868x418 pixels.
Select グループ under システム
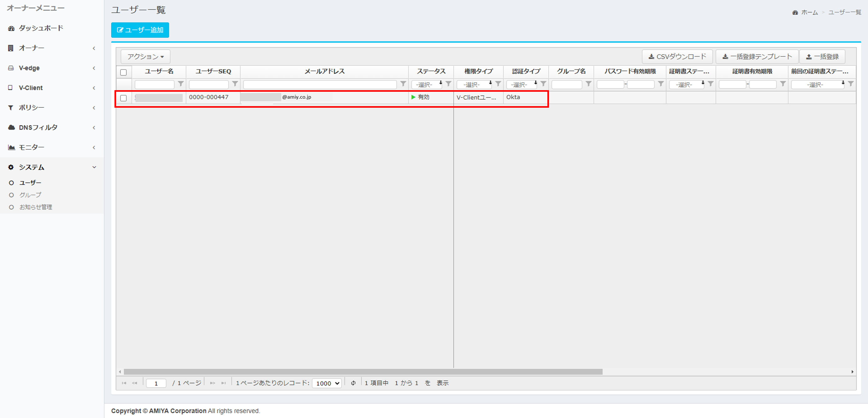(30, 195)
